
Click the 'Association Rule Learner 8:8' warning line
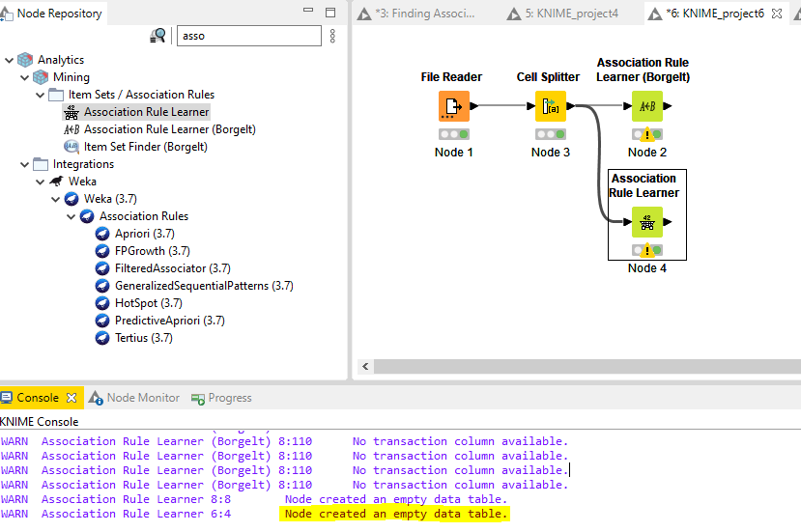click(x=254, y=499)
